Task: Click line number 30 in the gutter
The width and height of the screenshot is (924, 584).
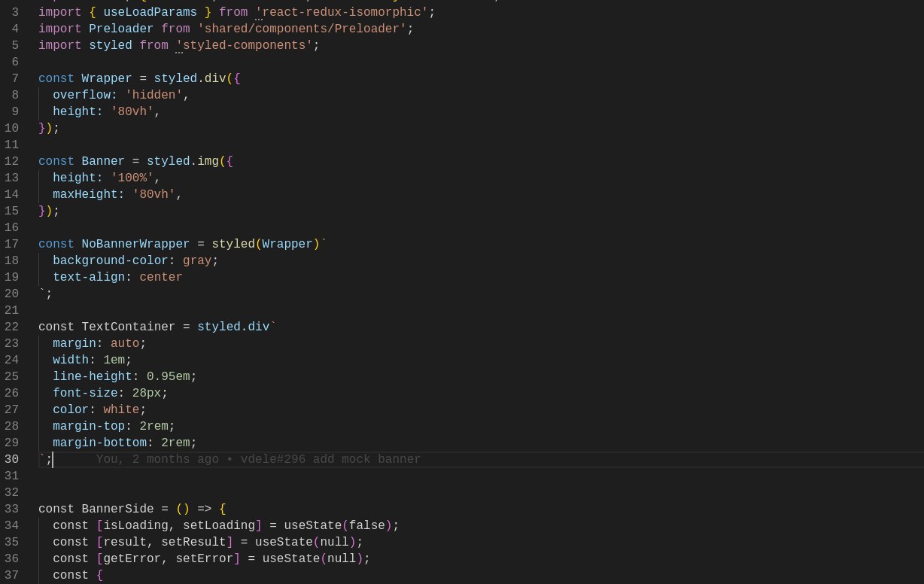Action: tap(11, 459)
